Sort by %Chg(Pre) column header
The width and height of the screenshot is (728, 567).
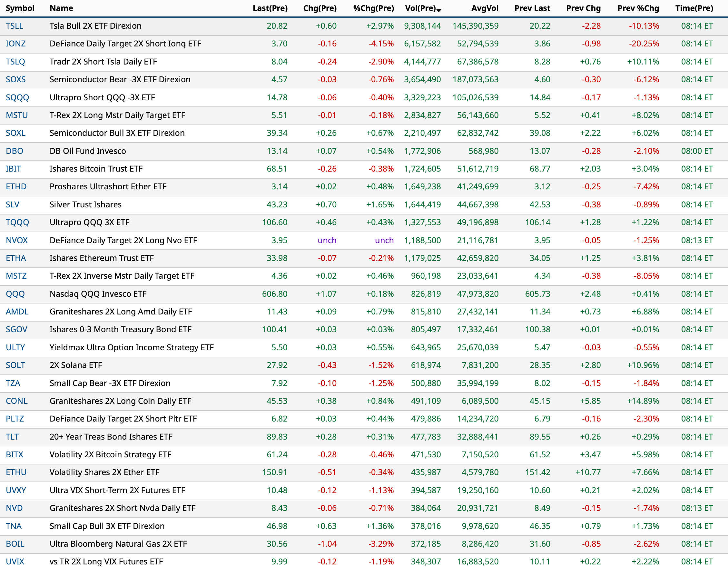[373, 8]
